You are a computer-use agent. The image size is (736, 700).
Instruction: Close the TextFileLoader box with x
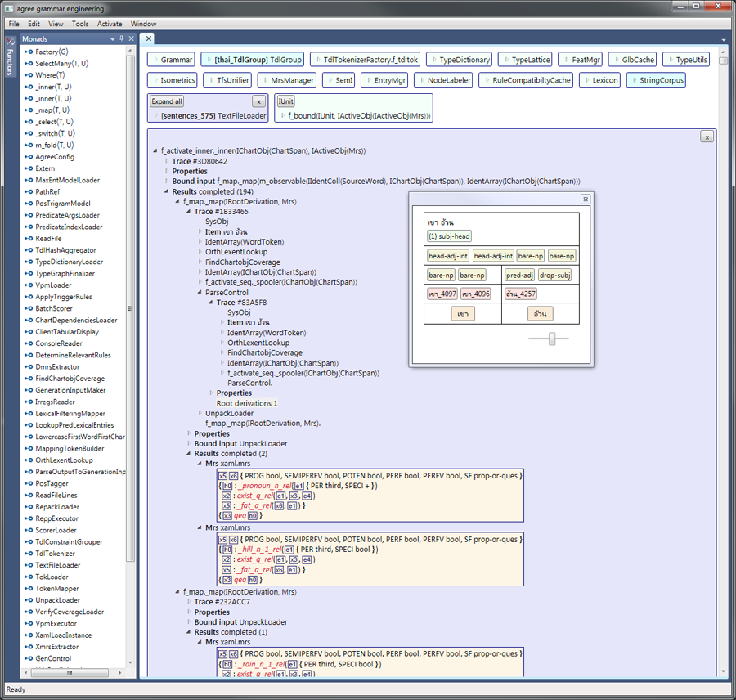(258, 101)
